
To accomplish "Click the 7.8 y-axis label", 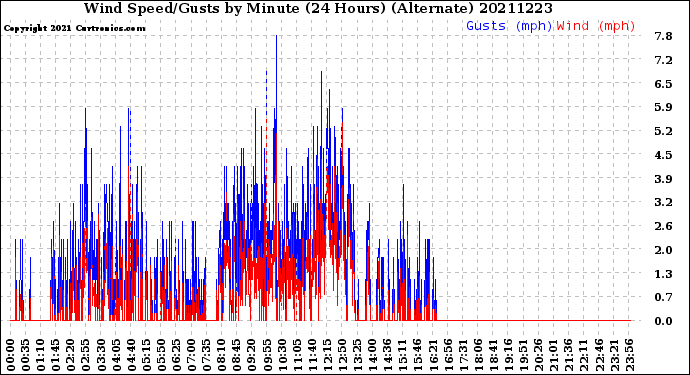I will tap(664, 36).
